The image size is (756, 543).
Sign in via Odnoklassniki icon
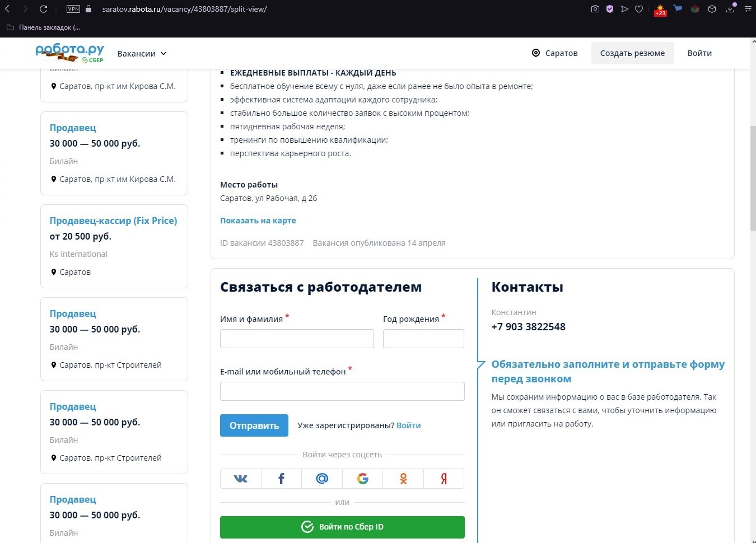tap(403, 479)
